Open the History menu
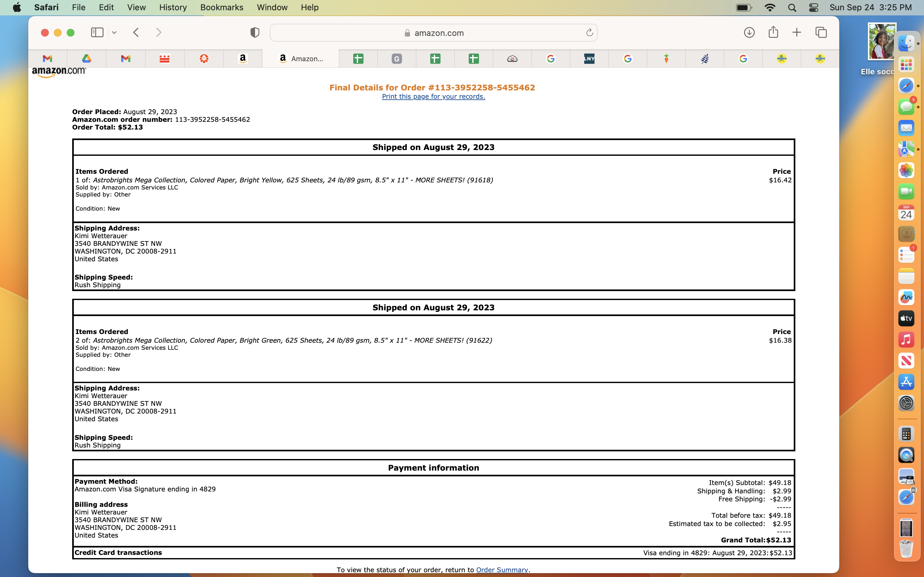The width and height of the screenshot is (924, 577). (x=173, y=7)
